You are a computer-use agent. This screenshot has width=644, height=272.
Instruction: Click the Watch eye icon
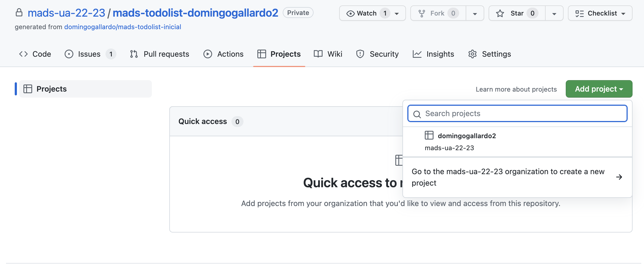[x=350, y=14]
